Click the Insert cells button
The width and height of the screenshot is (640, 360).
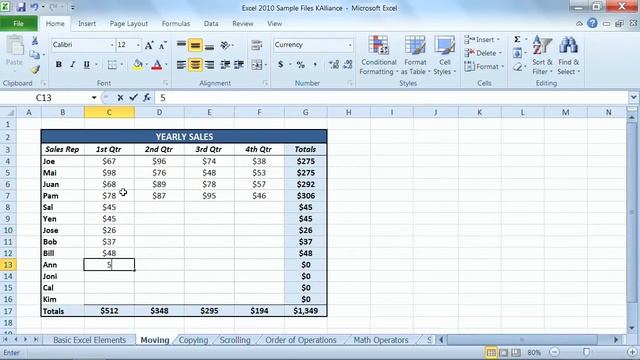point(482,40)
